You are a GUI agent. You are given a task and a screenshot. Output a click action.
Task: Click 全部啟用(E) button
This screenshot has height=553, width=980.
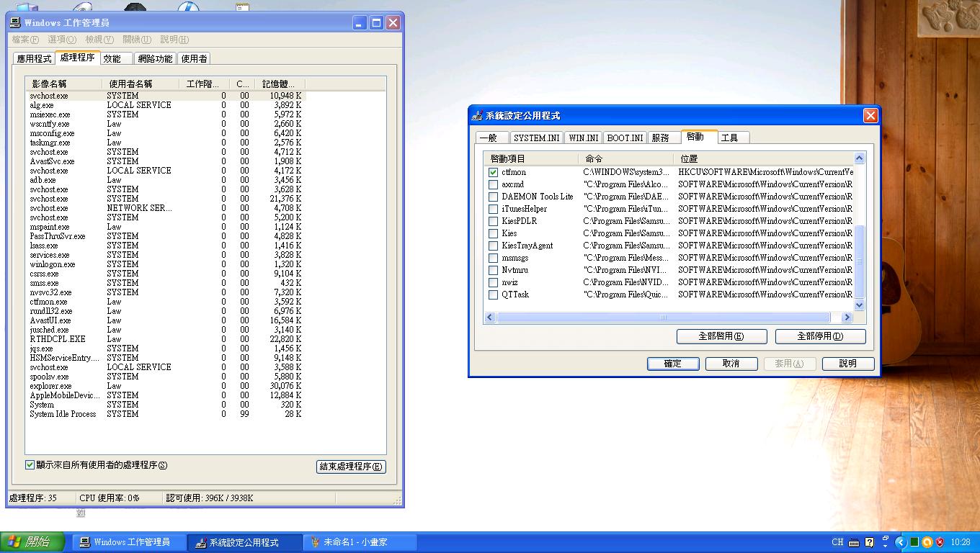721,336
